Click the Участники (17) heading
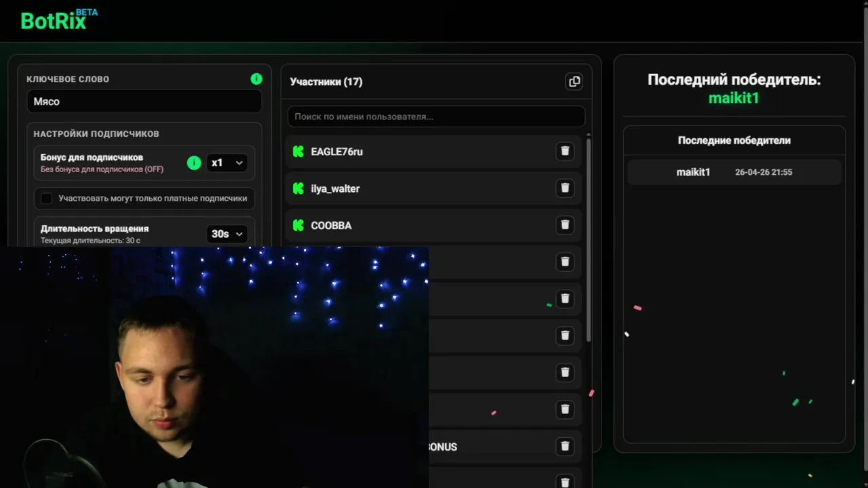 pyautogui.click(x=326, y=82)
